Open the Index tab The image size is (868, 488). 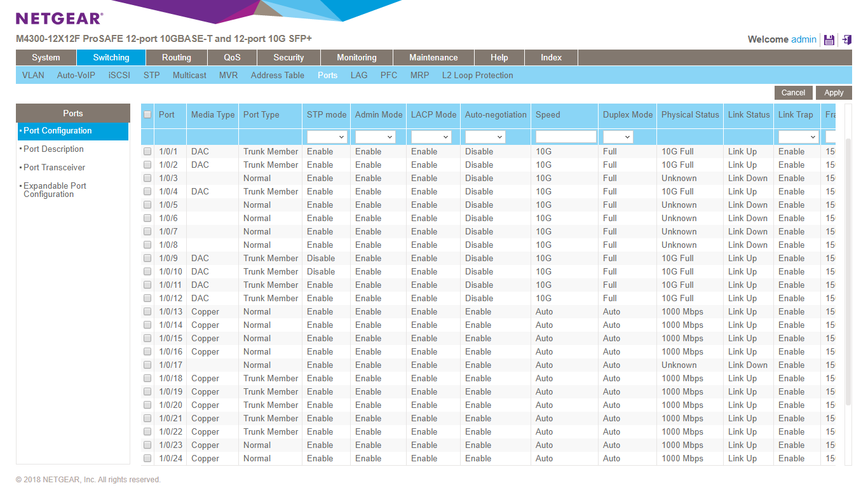(552, 57)
